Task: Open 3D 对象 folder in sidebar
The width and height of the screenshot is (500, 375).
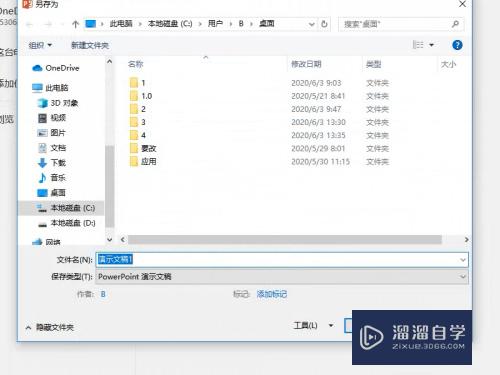Action: click(x=58, y=103)
